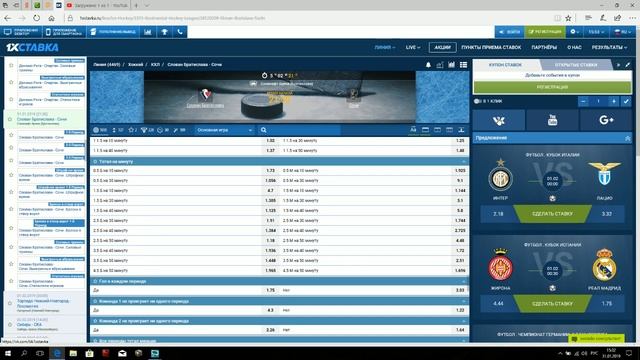This screenshot has width=640, height=360.
Task: Select odds 4.44 for Girona
Action: 498,304
